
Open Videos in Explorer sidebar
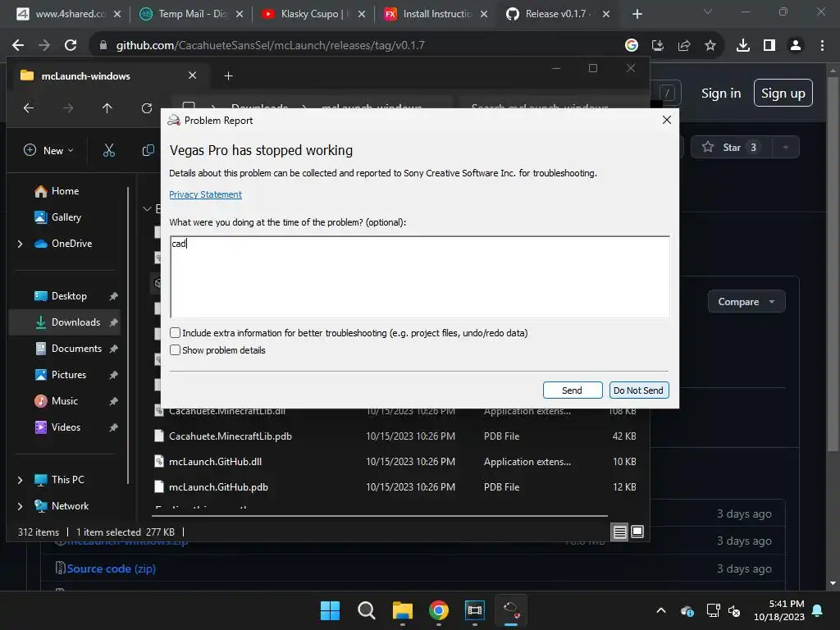(58, 427)
